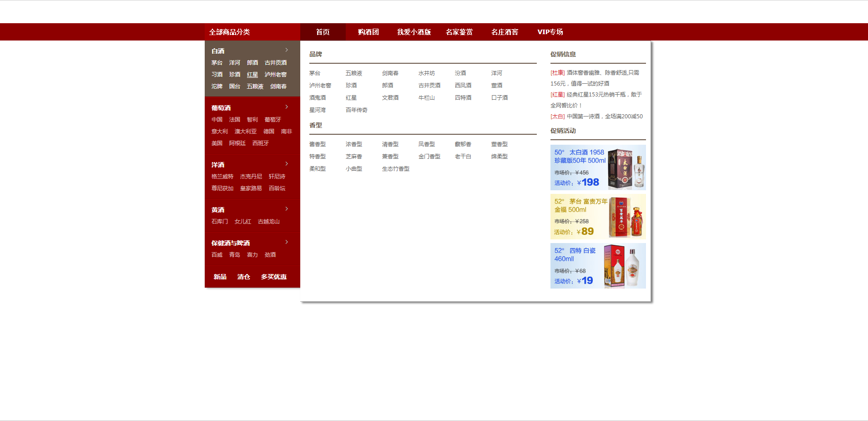Select the 四特酒 brand
The height and width of the screenshot is (421, 868).
coord(463,98)
